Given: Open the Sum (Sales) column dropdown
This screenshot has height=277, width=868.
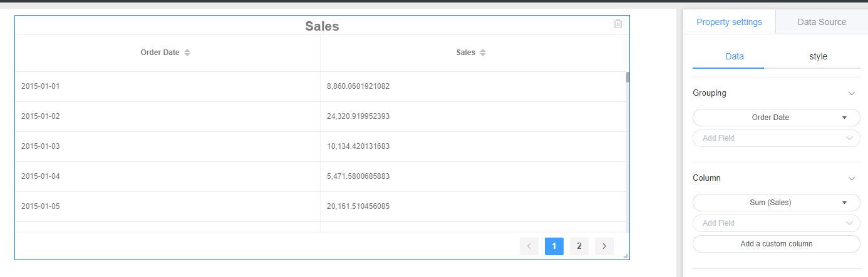Looking at the screenshot, I should pos(777,203).
